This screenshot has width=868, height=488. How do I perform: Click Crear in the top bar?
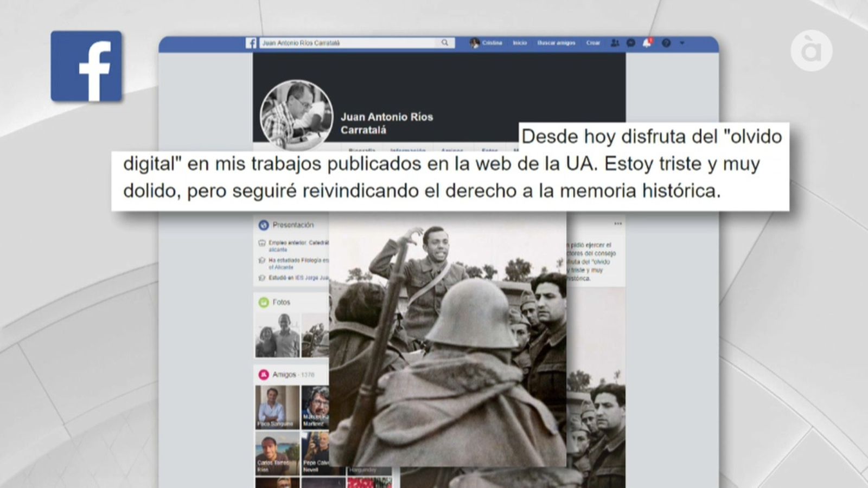pyautogui.click(x=593, y=43)
